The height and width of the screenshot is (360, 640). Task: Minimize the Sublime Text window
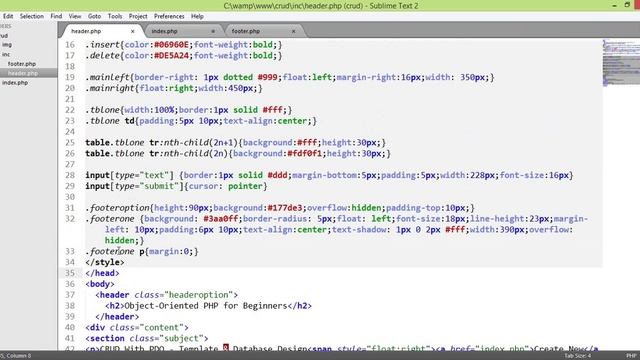click(614, 5)
